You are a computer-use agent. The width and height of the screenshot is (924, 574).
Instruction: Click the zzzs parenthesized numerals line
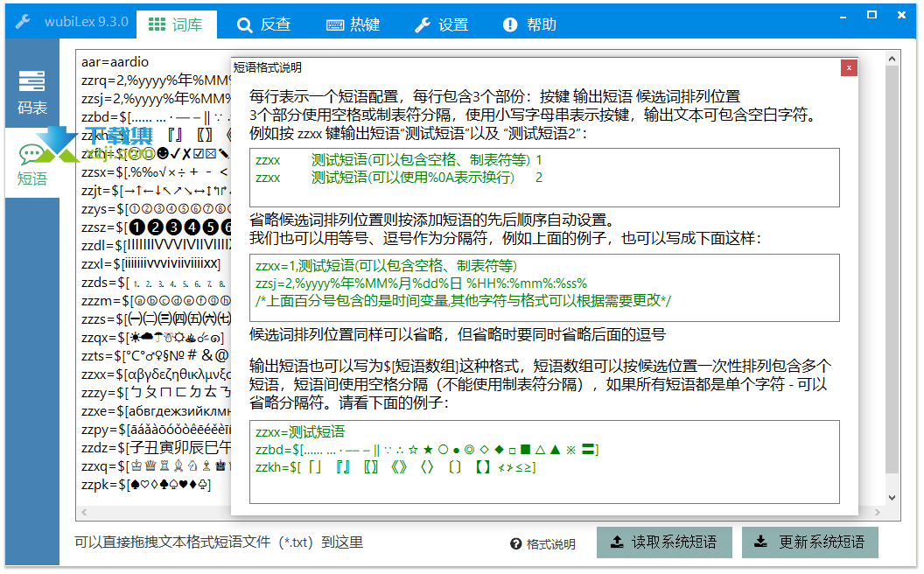(x=156, y=318)
